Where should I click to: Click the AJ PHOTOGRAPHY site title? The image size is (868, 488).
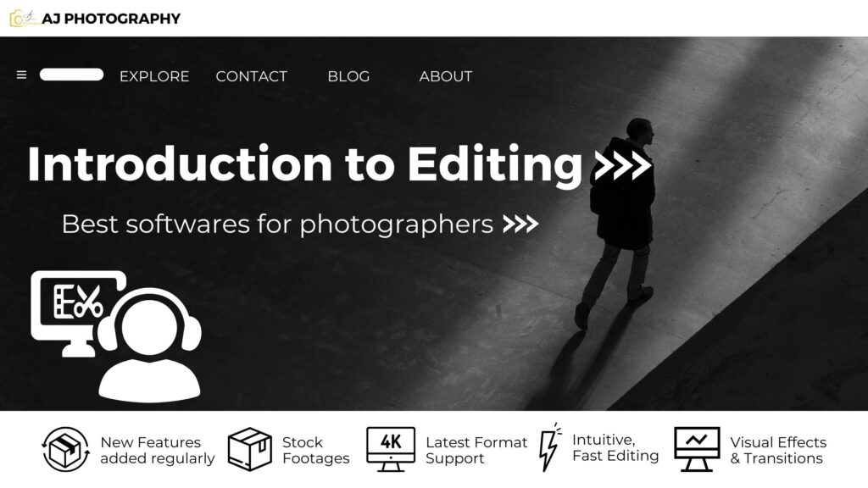pyautogui.click(x=111, y=19)
